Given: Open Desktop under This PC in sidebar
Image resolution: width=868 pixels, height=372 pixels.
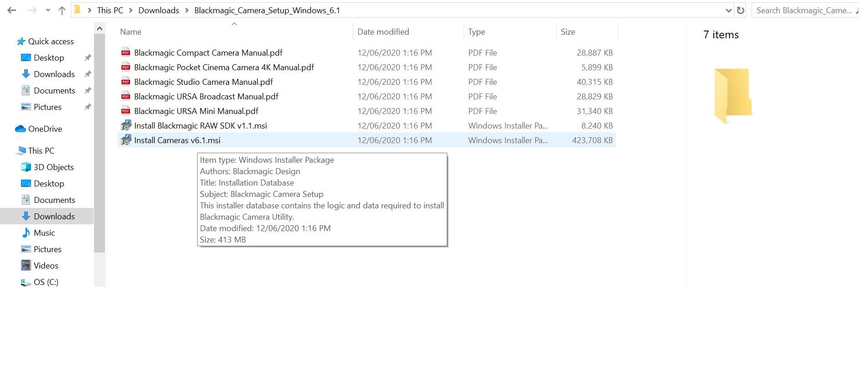Looking at the screenshot, I should (x=49, y=184).
